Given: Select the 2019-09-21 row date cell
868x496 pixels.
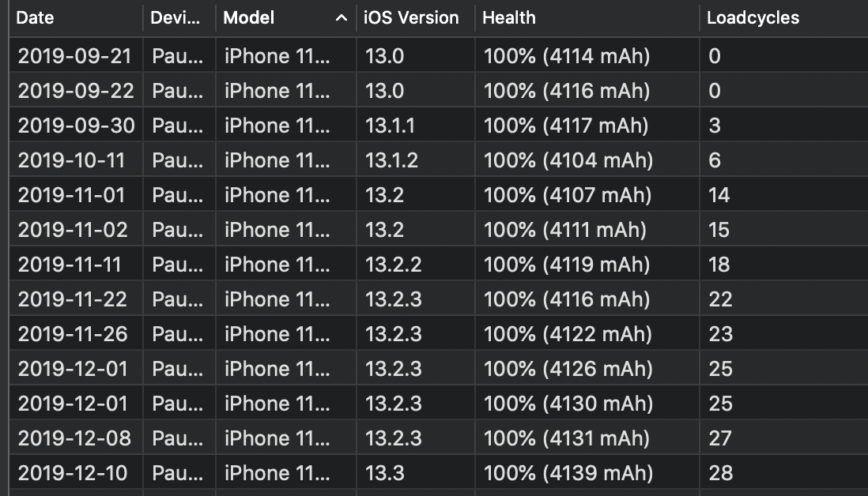Looking at the screenshot, I should (75, 56).
